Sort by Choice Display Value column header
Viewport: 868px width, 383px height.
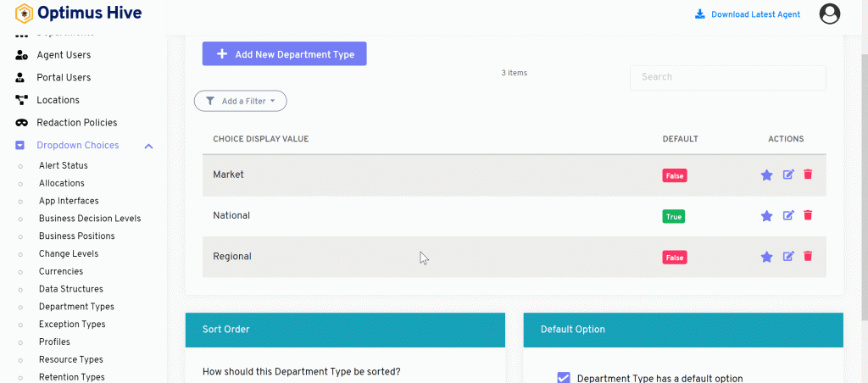tap(261, 139)
